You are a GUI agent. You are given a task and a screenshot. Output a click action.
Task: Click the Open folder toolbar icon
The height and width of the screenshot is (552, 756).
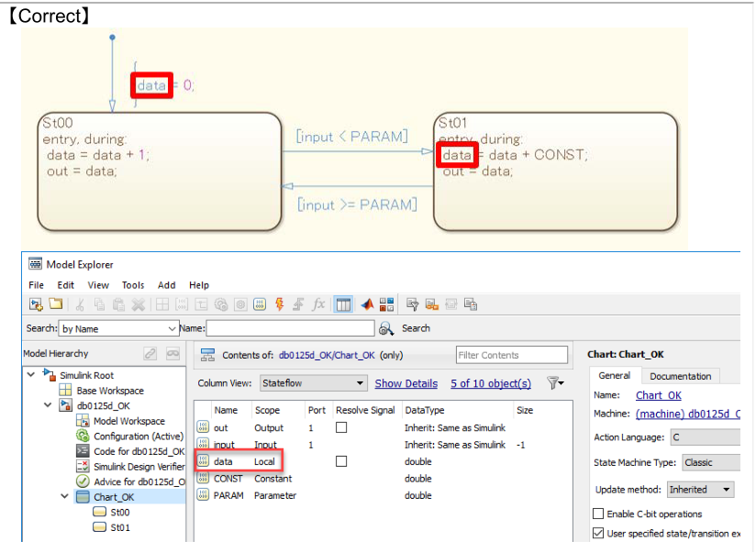[56, 304]
